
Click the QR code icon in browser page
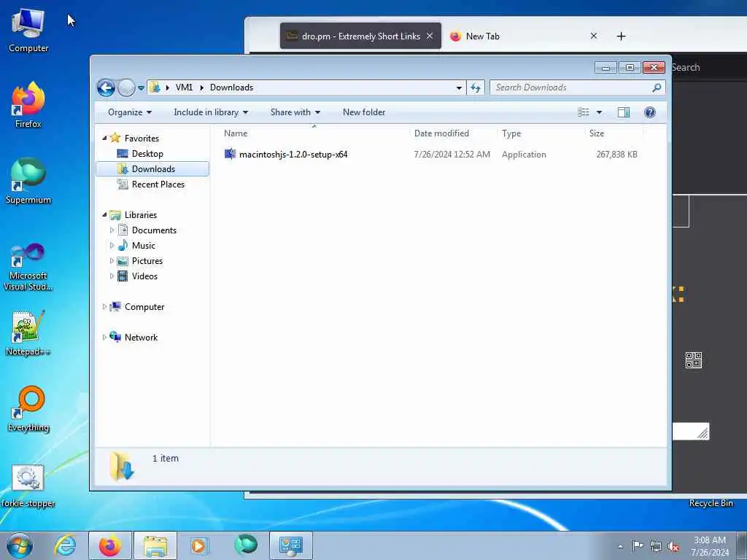(693, 360)
